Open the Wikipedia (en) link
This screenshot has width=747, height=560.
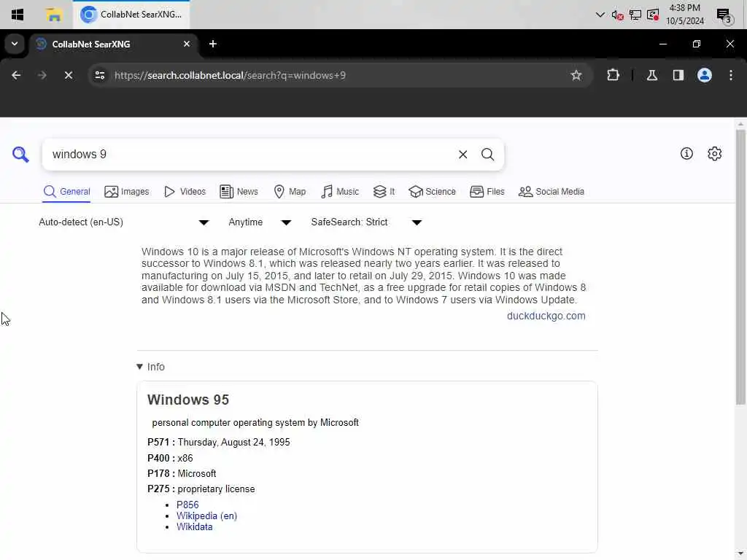coord(206,516)
